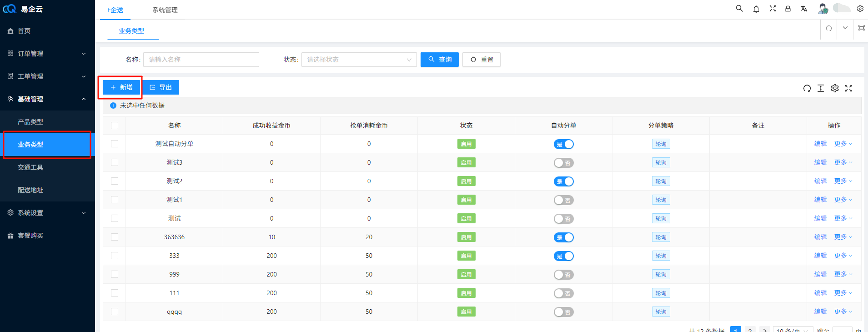Screen dimensions: 868x332
Task: Click the 名称 name input field
Action: [x=201, y=60]
